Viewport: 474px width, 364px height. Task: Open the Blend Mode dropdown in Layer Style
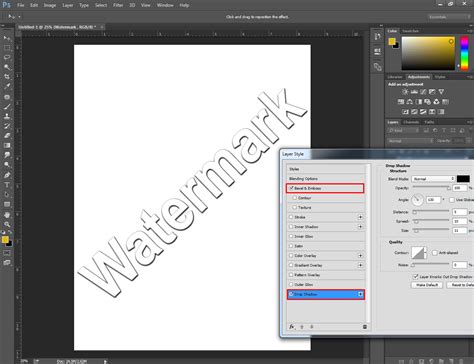click(x=433, y=179)
